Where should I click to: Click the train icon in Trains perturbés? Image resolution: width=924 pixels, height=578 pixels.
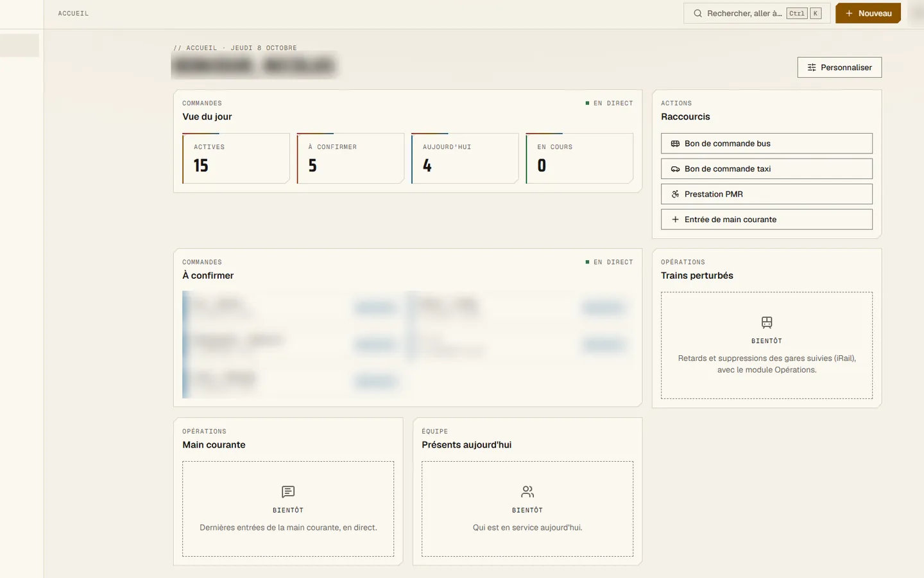click(767, 322)
